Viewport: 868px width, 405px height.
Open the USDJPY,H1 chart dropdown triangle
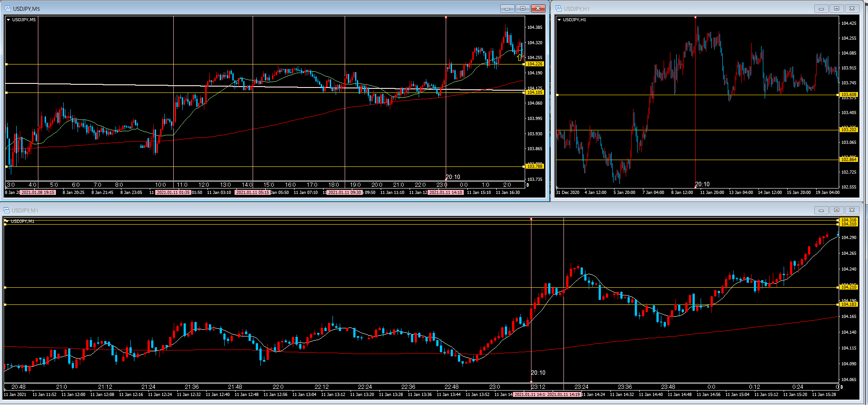(559, 20)
